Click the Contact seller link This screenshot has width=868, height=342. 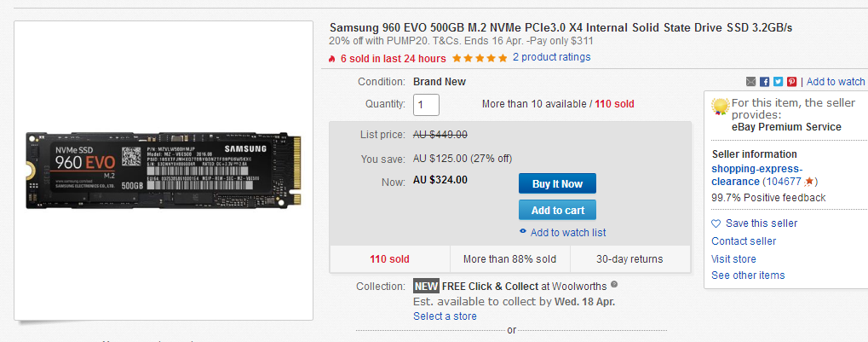(744, 241)
